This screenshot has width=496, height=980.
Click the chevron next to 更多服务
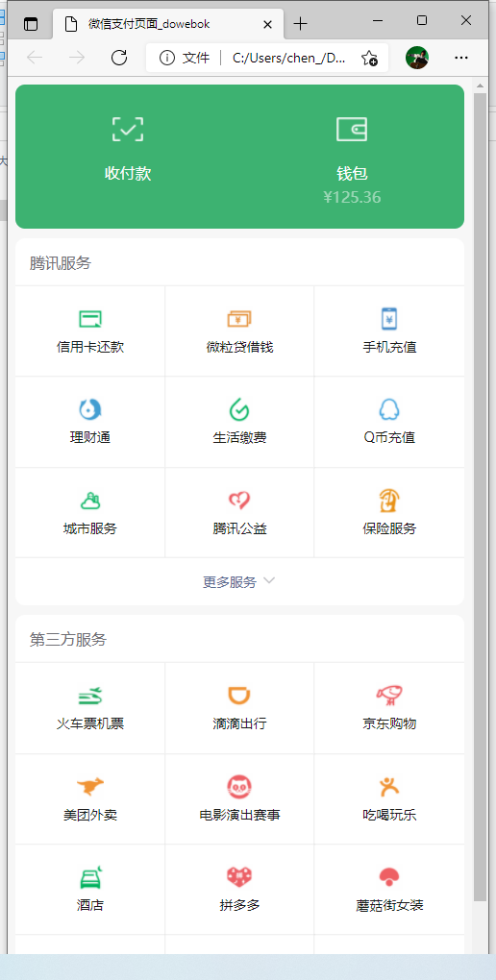269,580
